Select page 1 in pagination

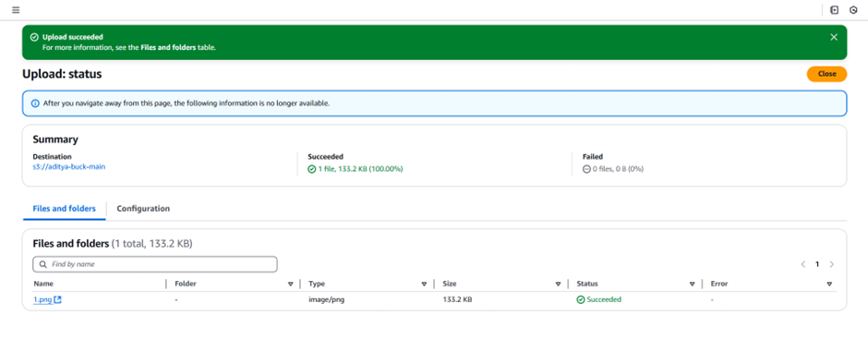click(817, 264)
